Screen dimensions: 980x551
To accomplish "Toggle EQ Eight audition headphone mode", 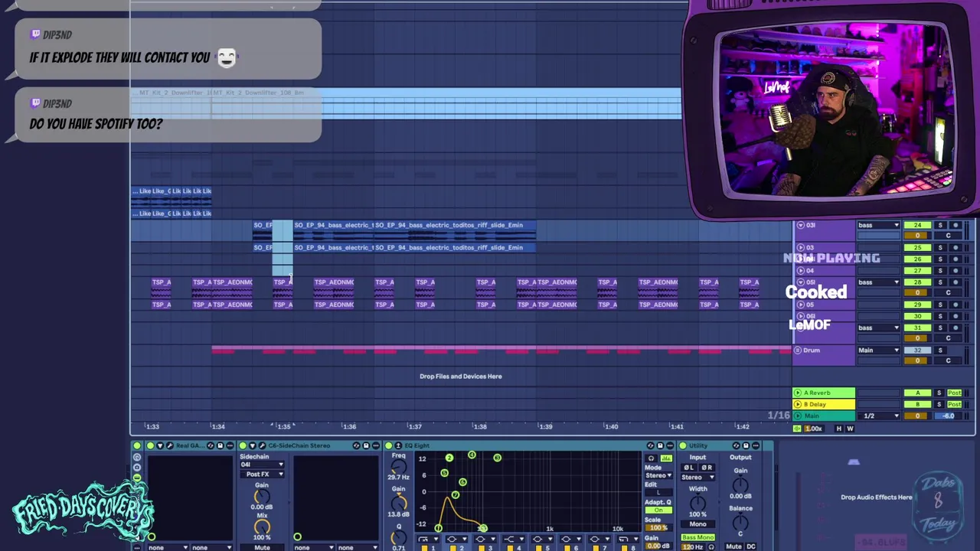I will pos(651,458).
